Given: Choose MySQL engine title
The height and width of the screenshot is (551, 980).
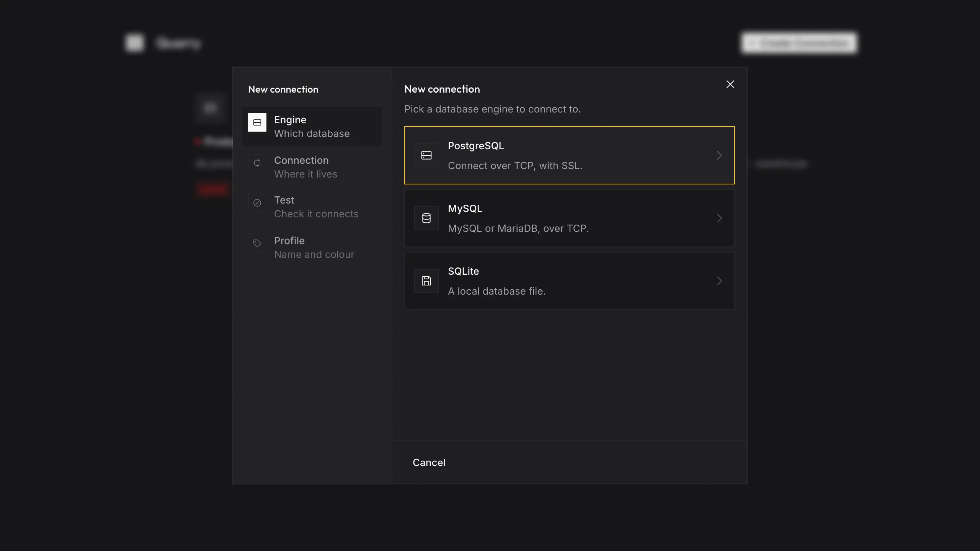Looking at the screenshot, I should [465, 209].
